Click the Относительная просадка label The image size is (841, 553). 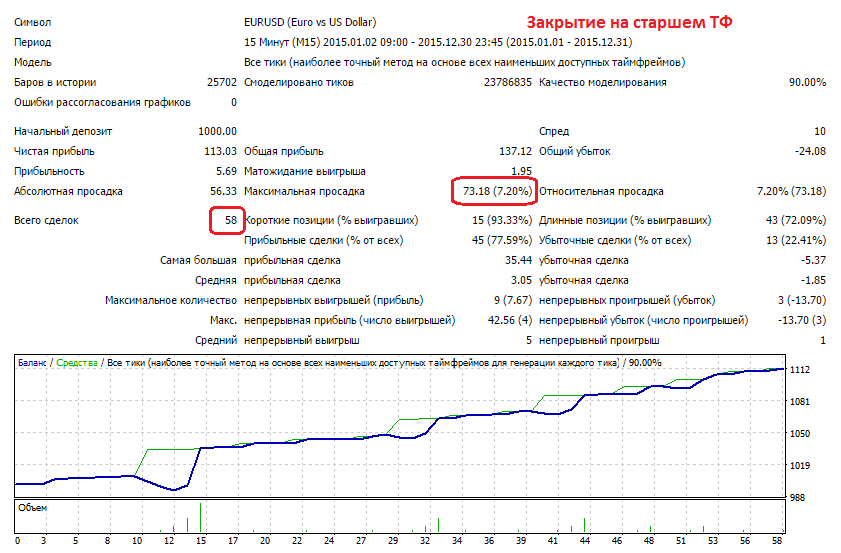[601, 191]
